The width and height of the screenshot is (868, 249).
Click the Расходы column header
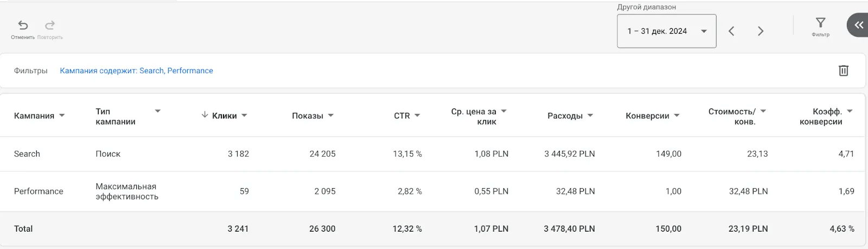pos(565,116)
